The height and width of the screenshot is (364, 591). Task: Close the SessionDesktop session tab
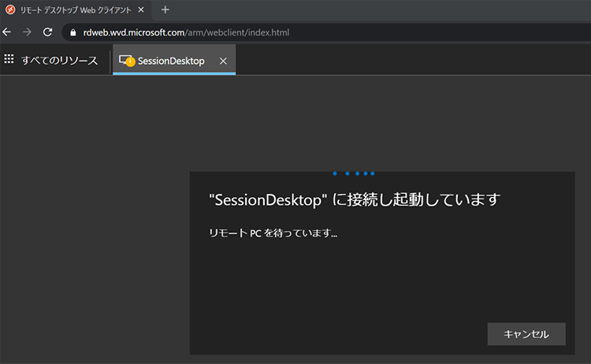[223, 61]
